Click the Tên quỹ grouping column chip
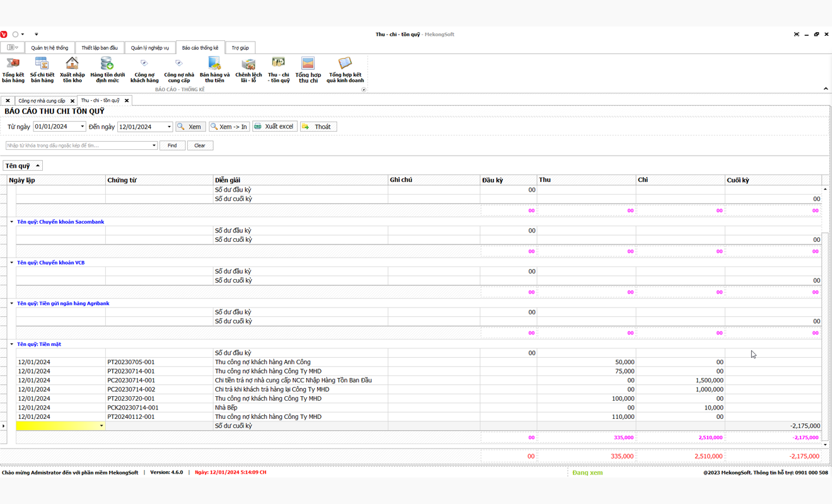Screen dimensions: 832x504 tap(22, 166)
